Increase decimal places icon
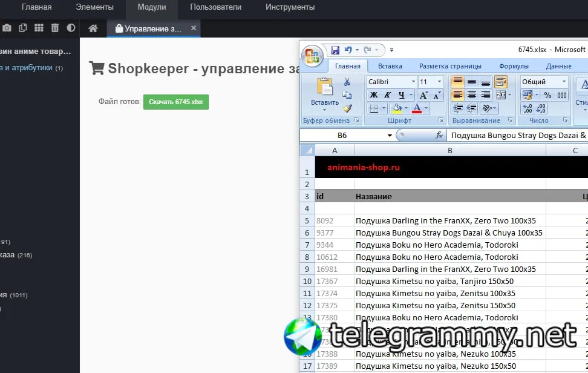The height and width of the screenshot is (373, 588). point(528,108)
